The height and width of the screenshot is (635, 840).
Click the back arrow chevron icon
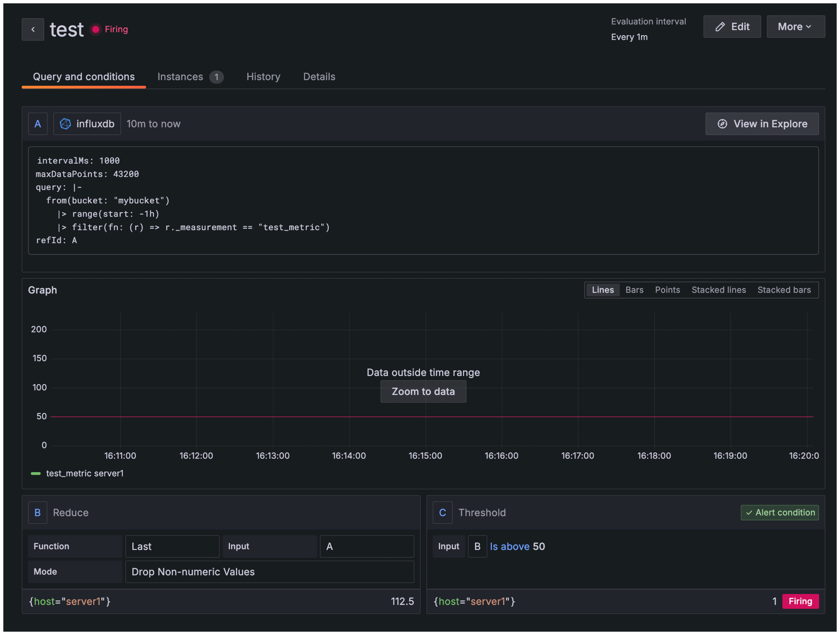[33, 29]
